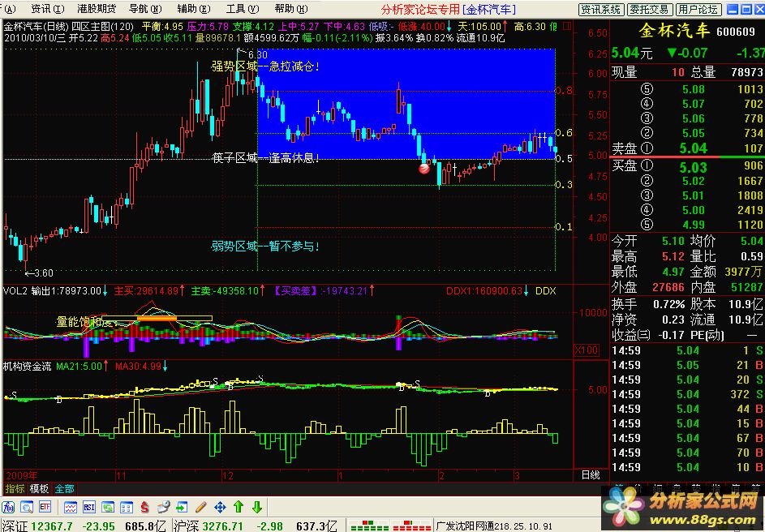Screen dimensions: 765x532
Task: Select the RSI indicator icon
Action: (89, 507)
